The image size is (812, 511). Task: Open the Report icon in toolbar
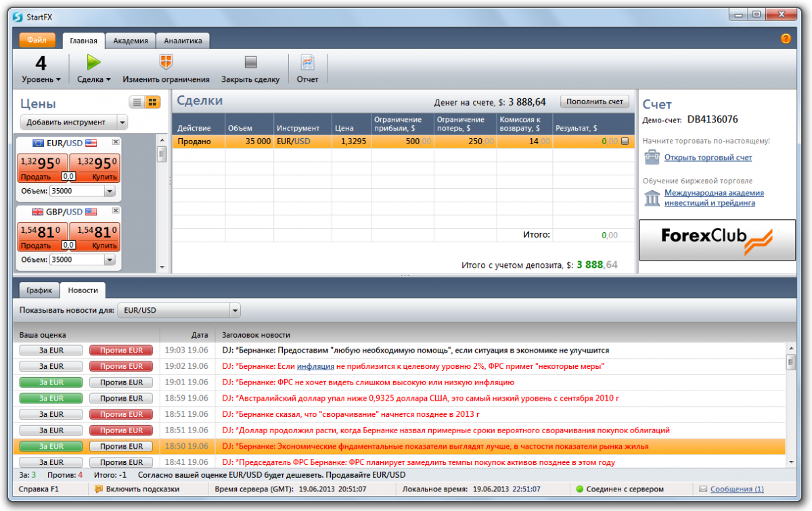tap(307, 63)
